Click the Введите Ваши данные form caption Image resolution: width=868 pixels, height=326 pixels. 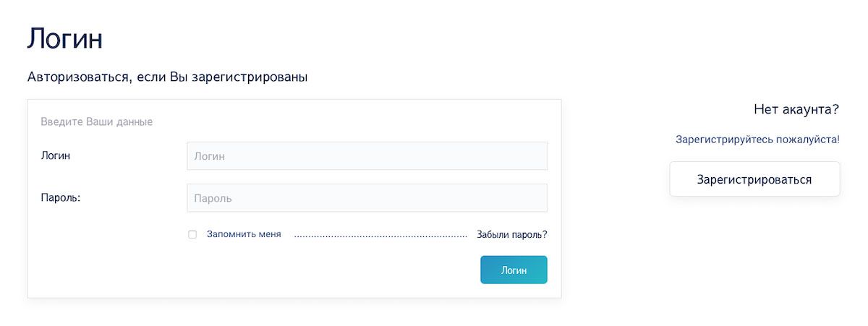[96, 122]
